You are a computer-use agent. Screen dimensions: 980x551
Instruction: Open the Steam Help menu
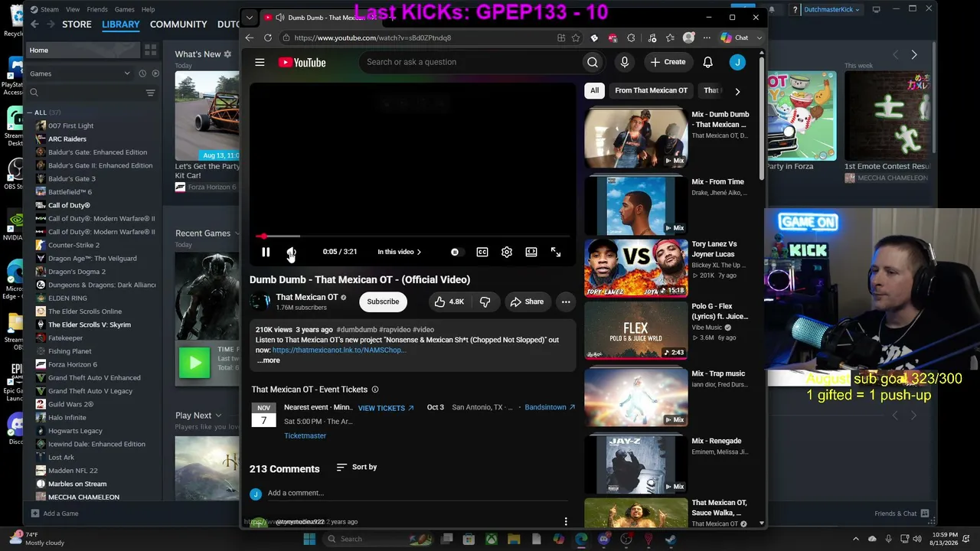(x=148, y=9)
